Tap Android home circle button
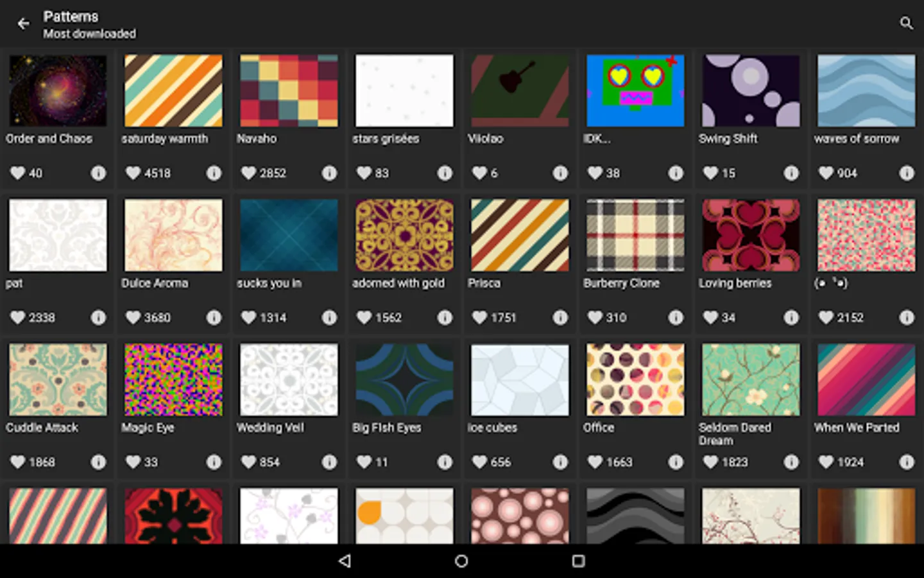The image size is (924, 578). coord(461,561)
